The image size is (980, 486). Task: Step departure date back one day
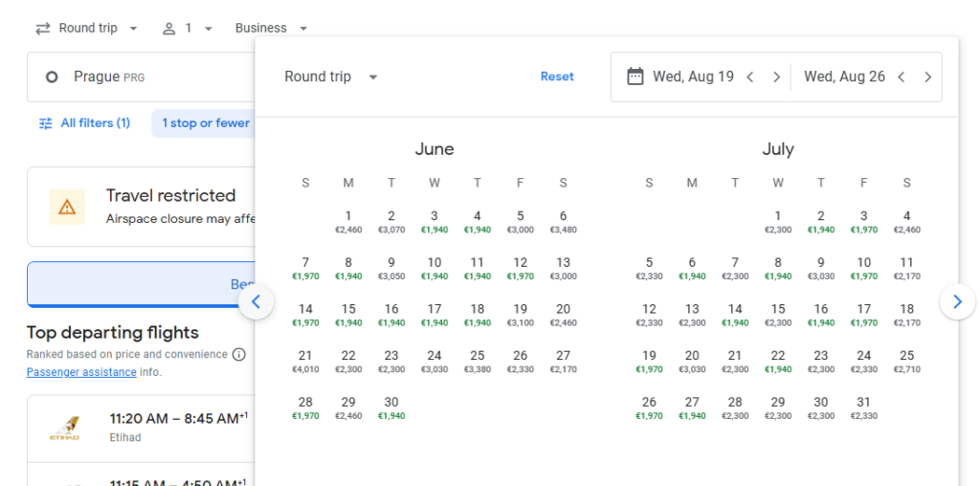[751, 77]
